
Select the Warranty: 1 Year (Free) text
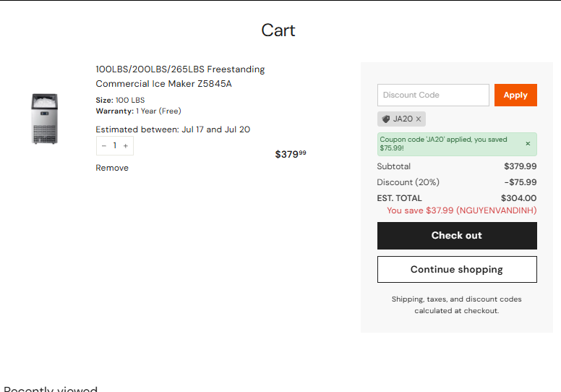tap(139, 111)
